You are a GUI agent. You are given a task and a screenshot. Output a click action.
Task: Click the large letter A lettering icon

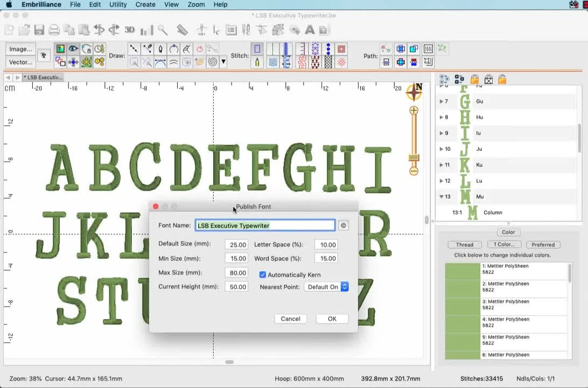pyautogui.click(x=310, y=30)
